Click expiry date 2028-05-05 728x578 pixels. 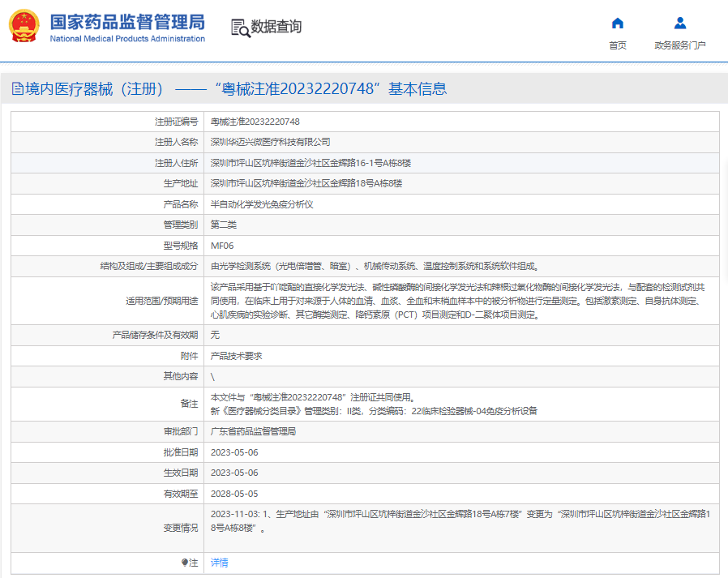[234, 494]
